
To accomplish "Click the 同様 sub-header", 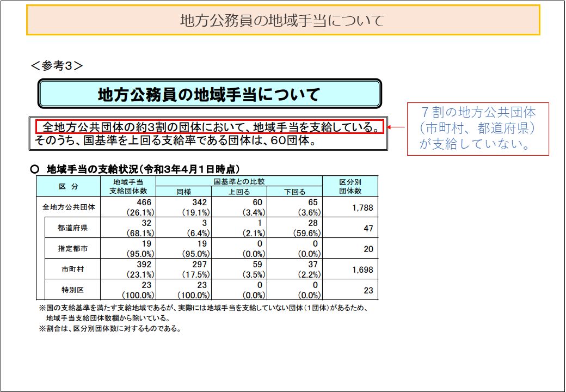I will (184, 192).
